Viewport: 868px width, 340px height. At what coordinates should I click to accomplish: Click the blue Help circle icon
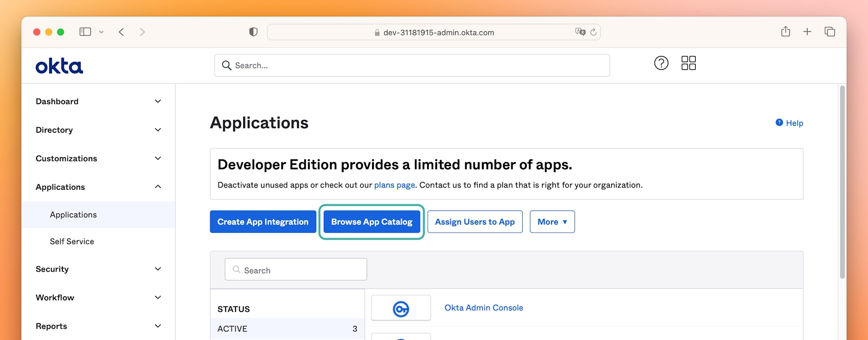pyautogui.click(x=779, y=123)
